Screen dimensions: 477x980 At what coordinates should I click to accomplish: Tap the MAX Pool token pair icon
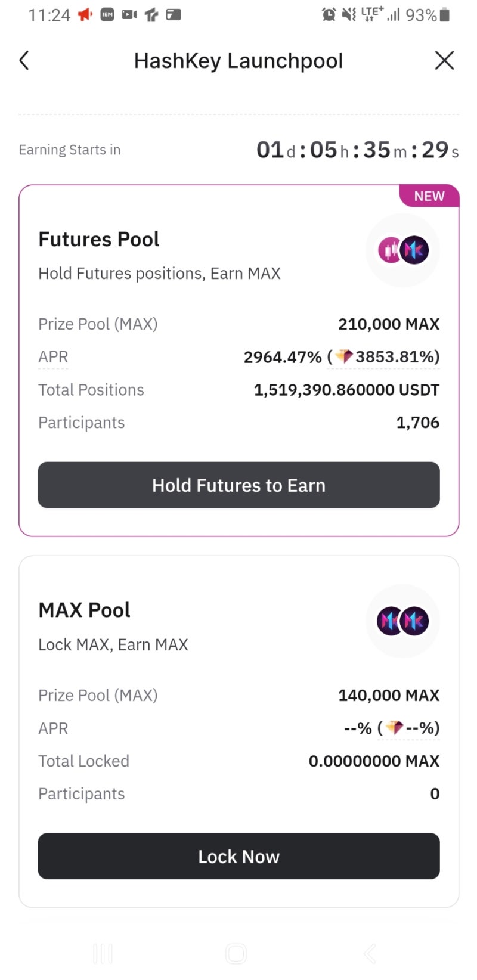pos(402,621)
